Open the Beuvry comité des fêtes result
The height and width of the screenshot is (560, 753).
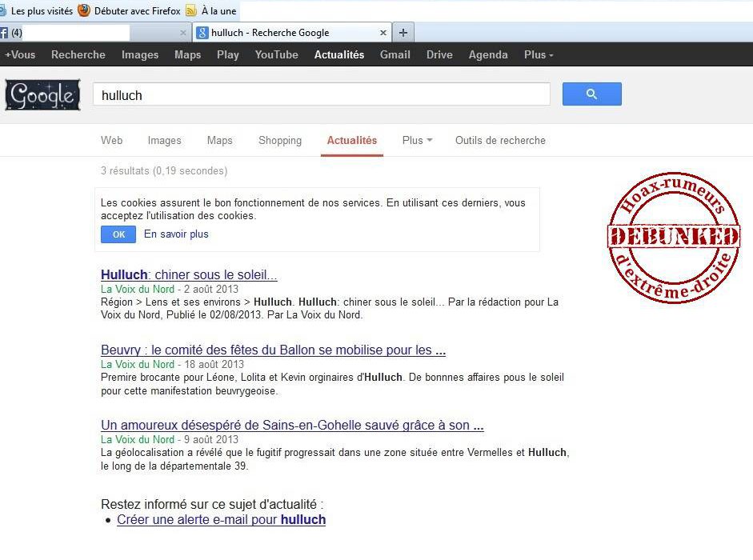[x=273, y=350]
